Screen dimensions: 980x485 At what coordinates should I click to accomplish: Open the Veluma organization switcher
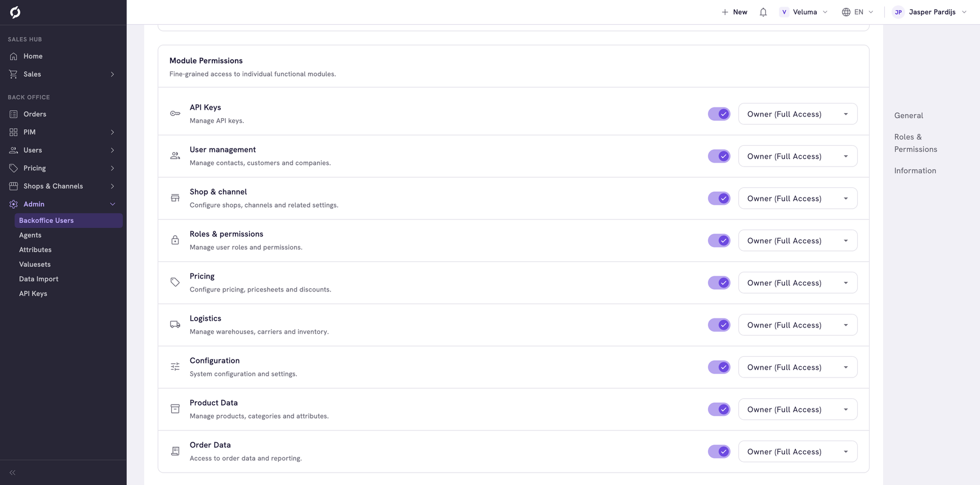click(x=804, y=12)
